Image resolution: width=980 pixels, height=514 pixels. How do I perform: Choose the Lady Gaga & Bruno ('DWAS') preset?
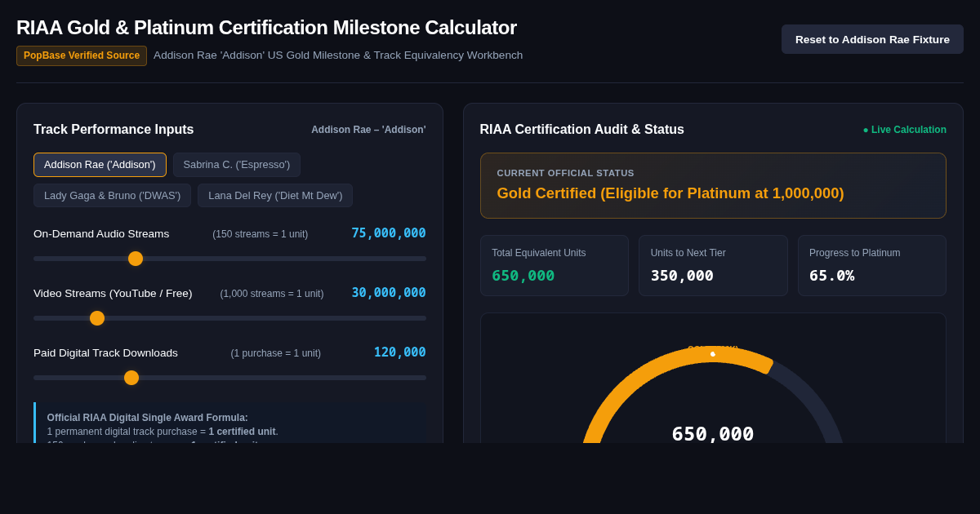pos(112,196)
